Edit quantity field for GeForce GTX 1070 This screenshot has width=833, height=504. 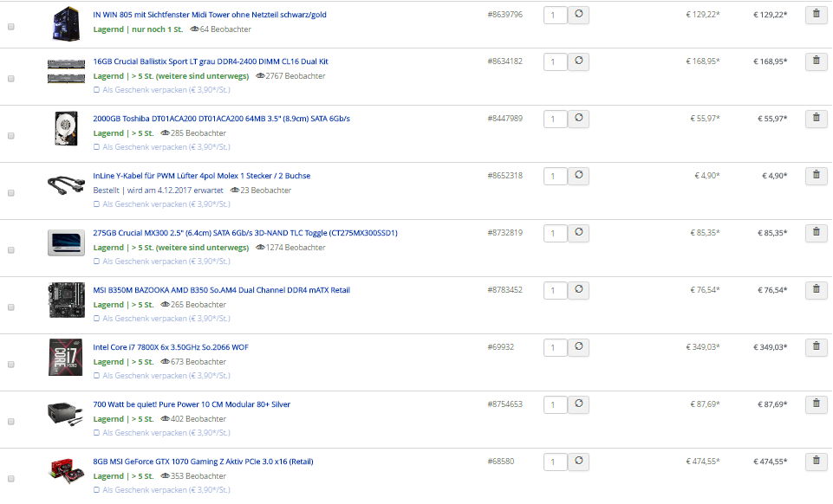[x=556, y=462]
